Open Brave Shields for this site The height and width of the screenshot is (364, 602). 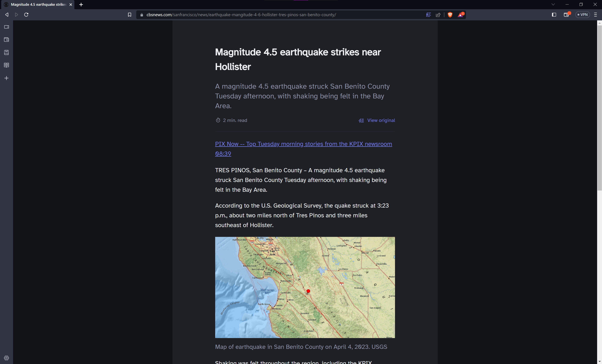tap(450, 15)
